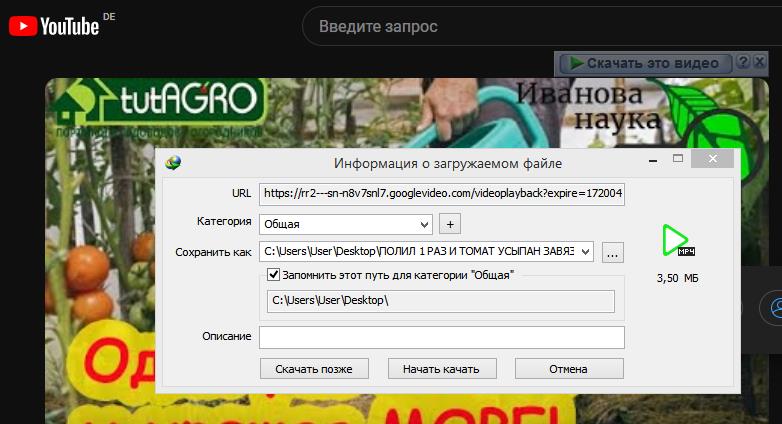Open the YouTube home logo
This screenshot has height=424, width=782.
click(x=54, y=26)
